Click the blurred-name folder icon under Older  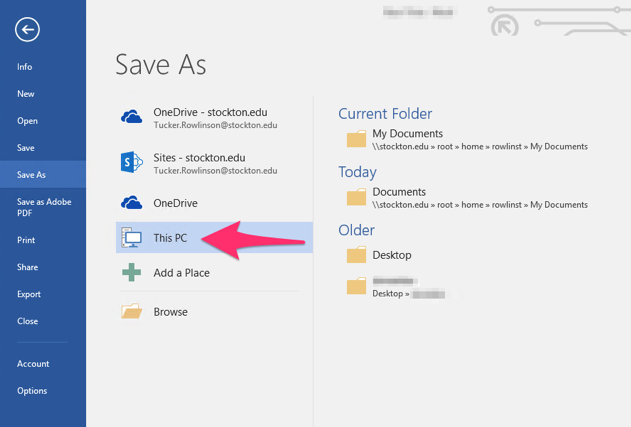click(x=357, y=287)
